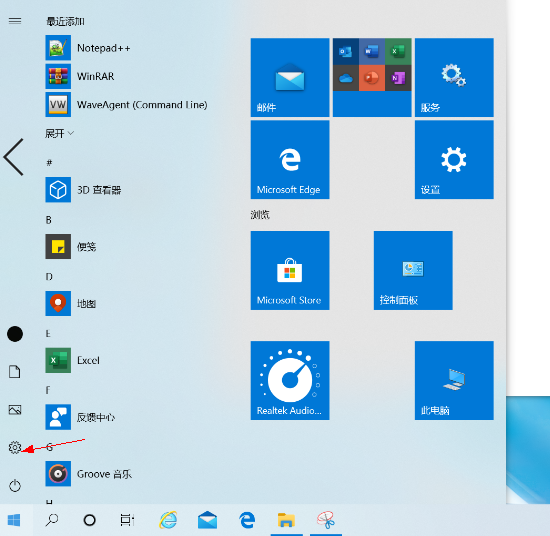This screenshot has height=536, width=550.
Task: Open the 设置 Settings tile
Action: click(x=454, y=160)
